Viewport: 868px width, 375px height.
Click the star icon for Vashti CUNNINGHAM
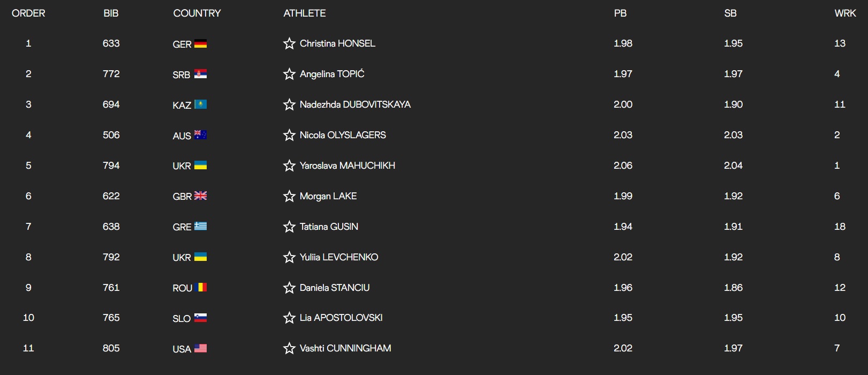click(289, 348)
